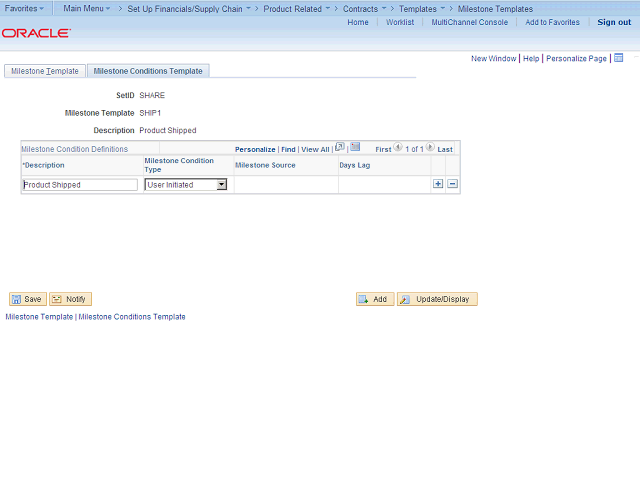Click the page settings icon beside Personalize Page
This screenshot has height=480, width=640.
(x=619, y=58)
